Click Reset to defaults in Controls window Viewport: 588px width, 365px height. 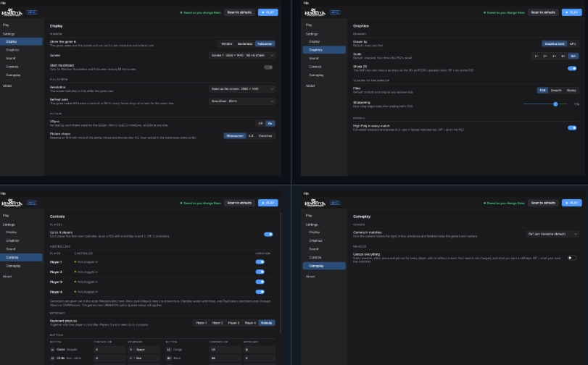point(239,203)
